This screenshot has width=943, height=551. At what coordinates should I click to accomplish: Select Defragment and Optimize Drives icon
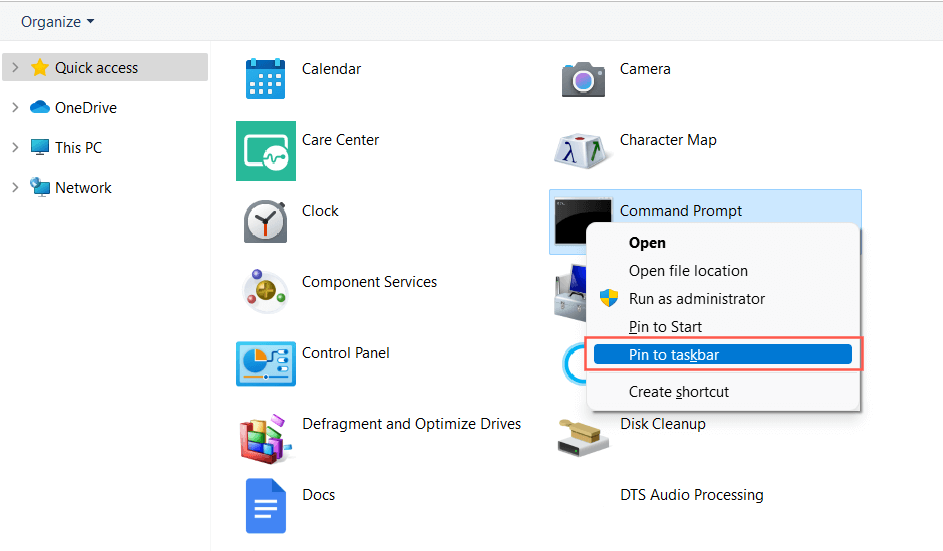pos(265,435)
